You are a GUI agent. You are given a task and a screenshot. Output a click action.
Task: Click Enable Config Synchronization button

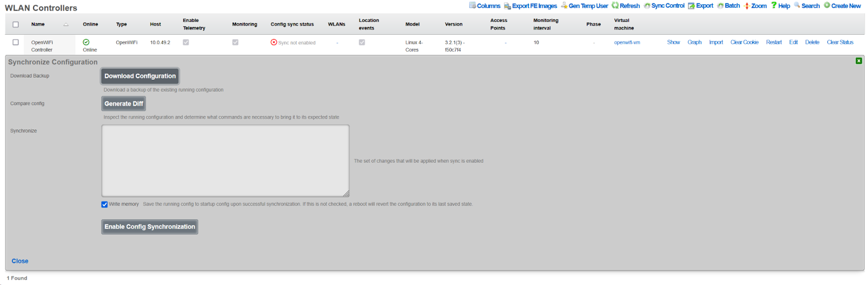click(x=150, y=226)
